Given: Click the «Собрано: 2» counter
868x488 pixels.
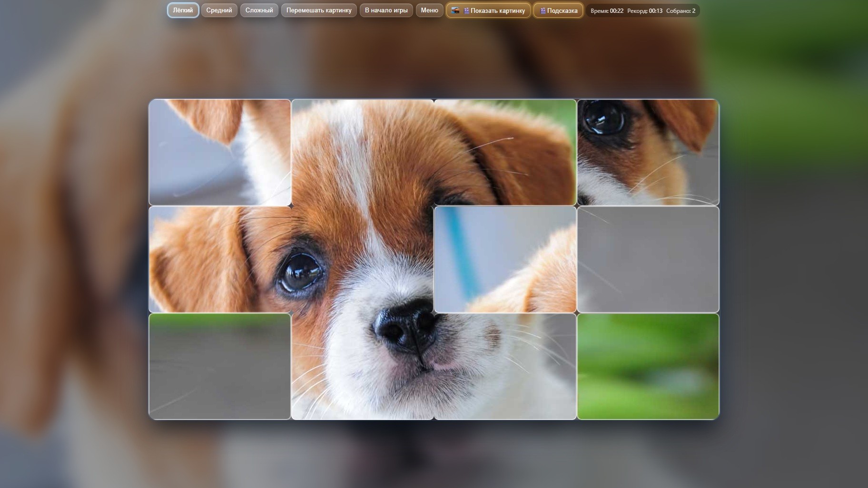Looking at the screenshot, I should click(681, 10).
